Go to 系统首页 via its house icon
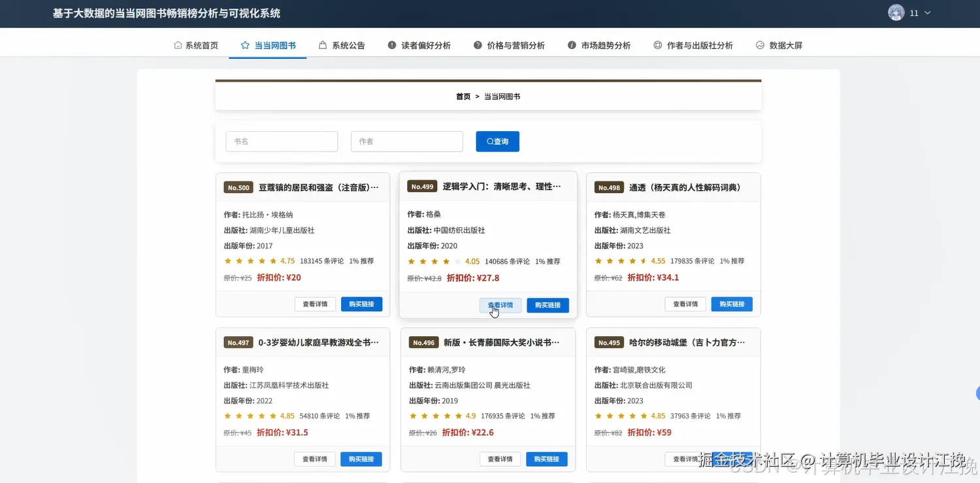 coord(178,46)
